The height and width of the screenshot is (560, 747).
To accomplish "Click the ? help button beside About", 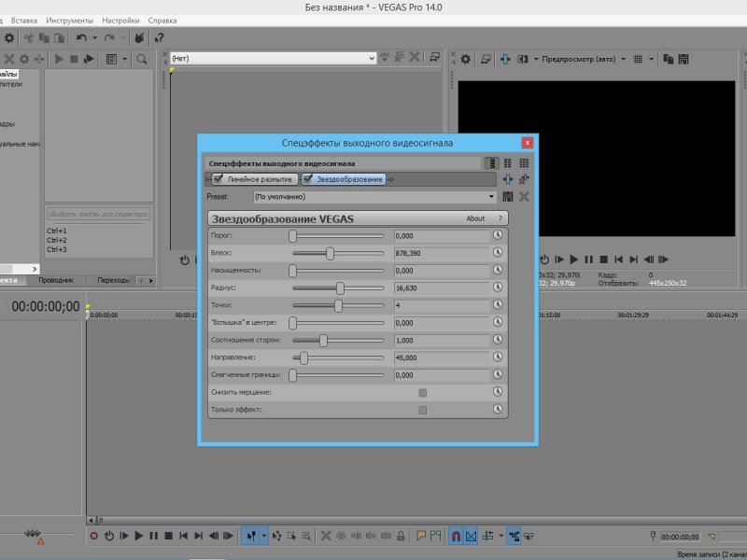I will (x=500, y=218).
